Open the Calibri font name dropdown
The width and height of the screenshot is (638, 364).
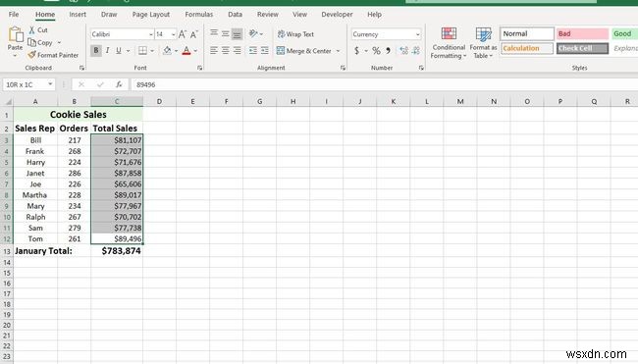point(151,34)
